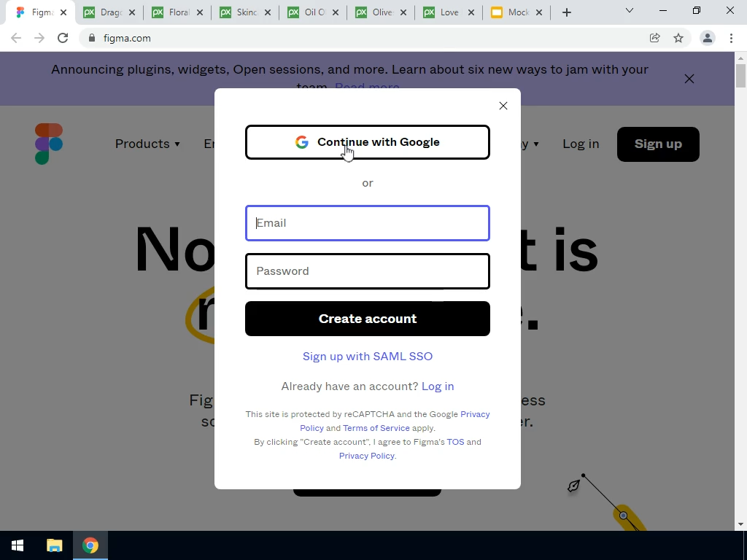Click the Figma tab favicon

pos(20,12)
